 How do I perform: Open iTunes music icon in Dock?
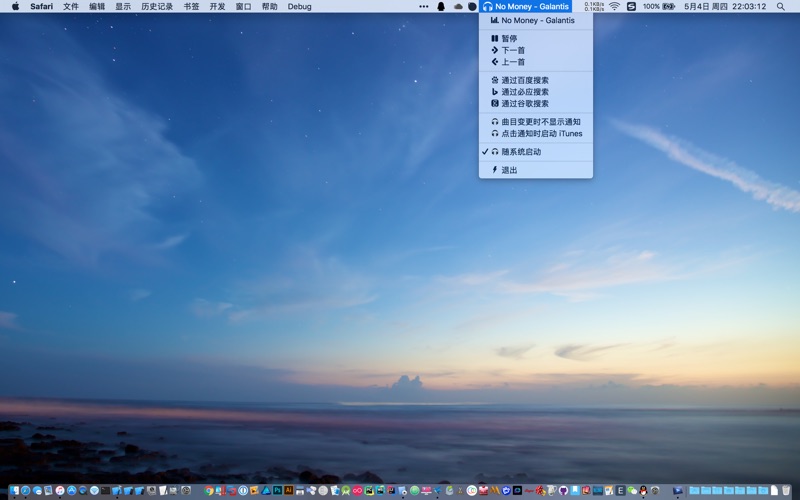pyautogui.click(x=60, y=490)
